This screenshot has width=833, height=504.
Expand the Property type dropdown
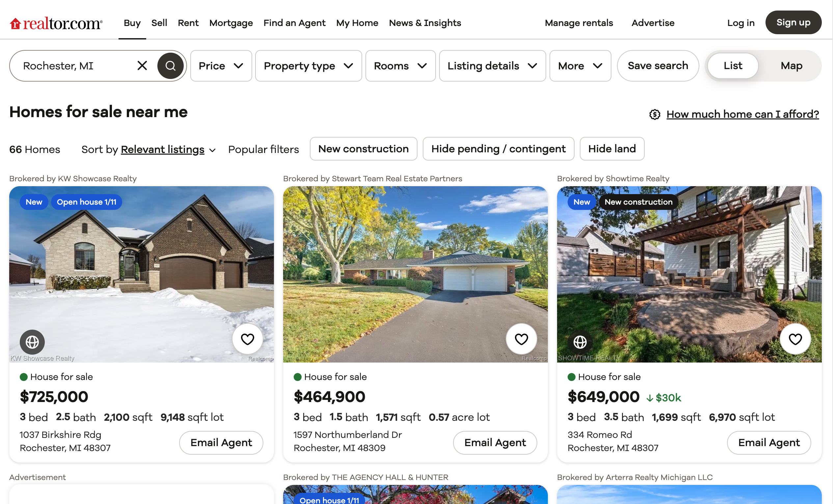click(308, 65)
